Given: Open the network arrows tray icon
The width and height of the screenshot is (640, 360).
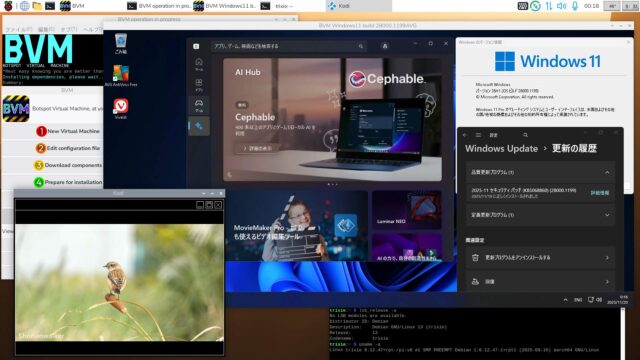Looking at the screenshot, I should (549, 6).
